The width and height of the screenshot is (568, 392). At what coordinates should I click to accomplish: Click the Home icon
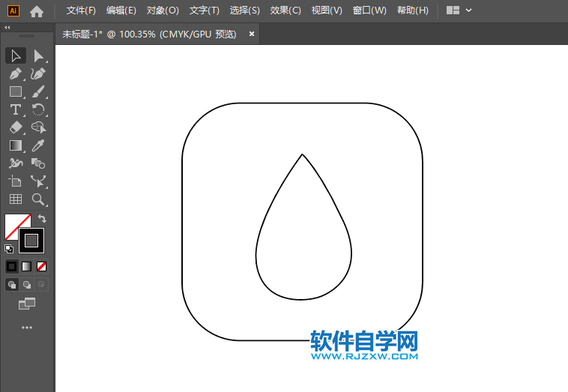click(x=37, y=11)
